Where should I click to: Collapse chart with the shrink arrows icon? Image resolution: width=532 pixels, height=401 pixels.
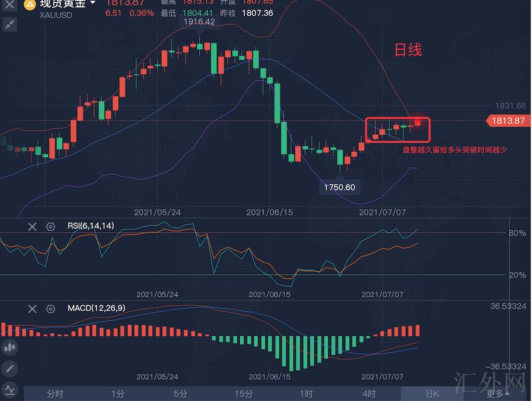click(10, 24)
